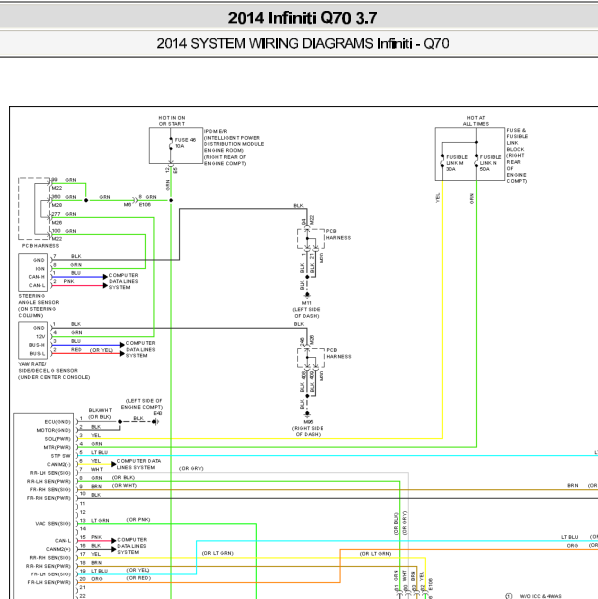
Task: Select the Steering Angle Sensor connector box
Action: (33, 272)
